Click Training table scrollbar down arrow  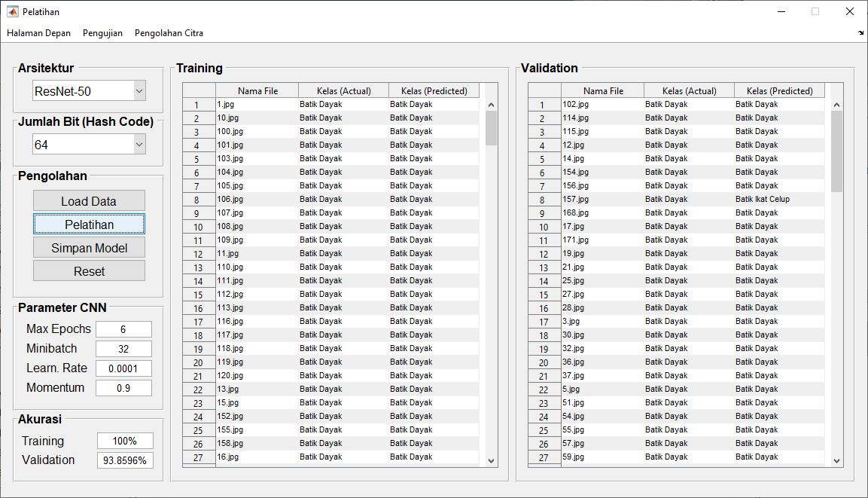[x=492, y=460]
